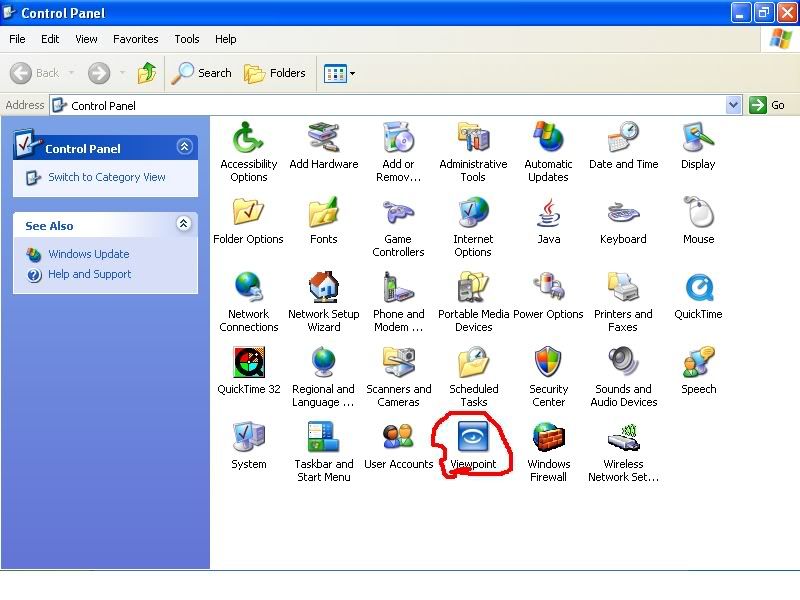Collapse the See Also section

coord(184,223)
